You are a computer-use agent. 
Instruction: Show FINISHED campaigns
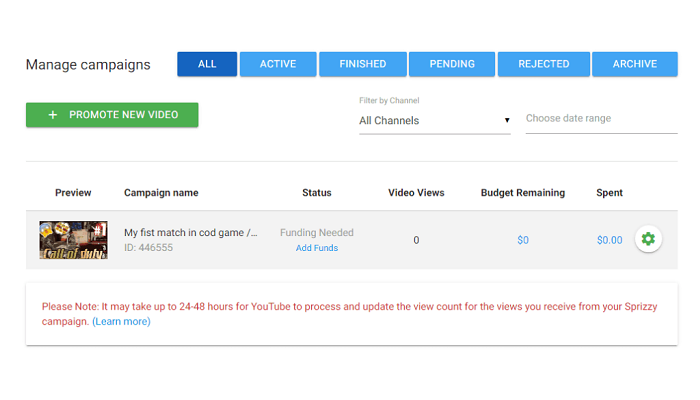click(363, 64)
